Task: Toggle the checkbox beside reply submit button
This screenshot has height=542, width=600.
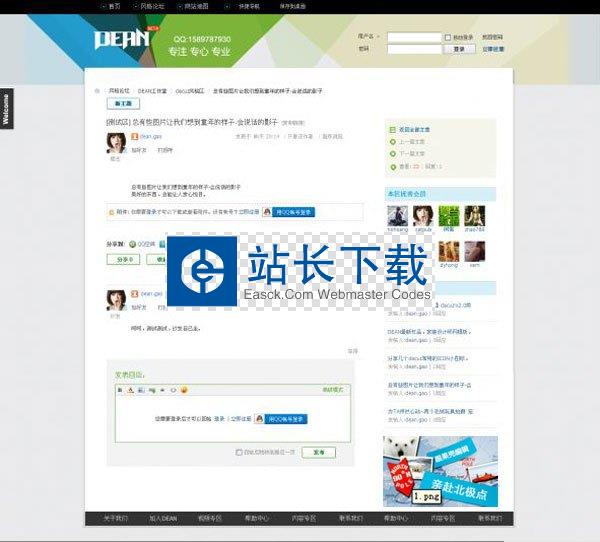Action: pos(237,452)
